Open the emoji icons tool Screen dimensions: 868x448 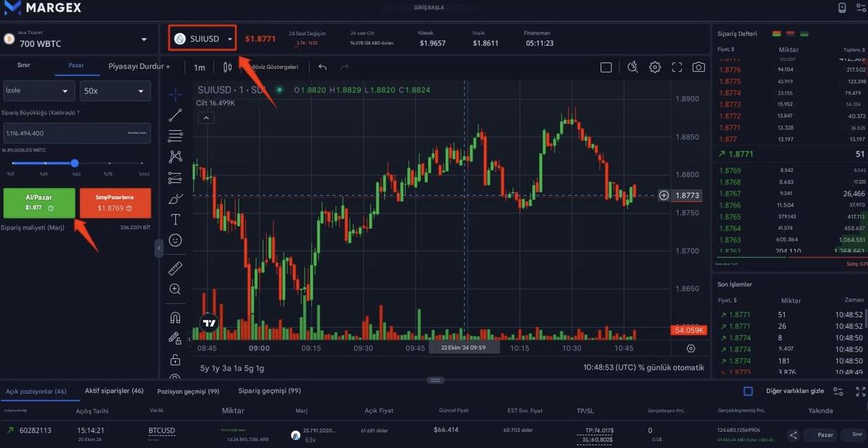(x=175, y=240)
